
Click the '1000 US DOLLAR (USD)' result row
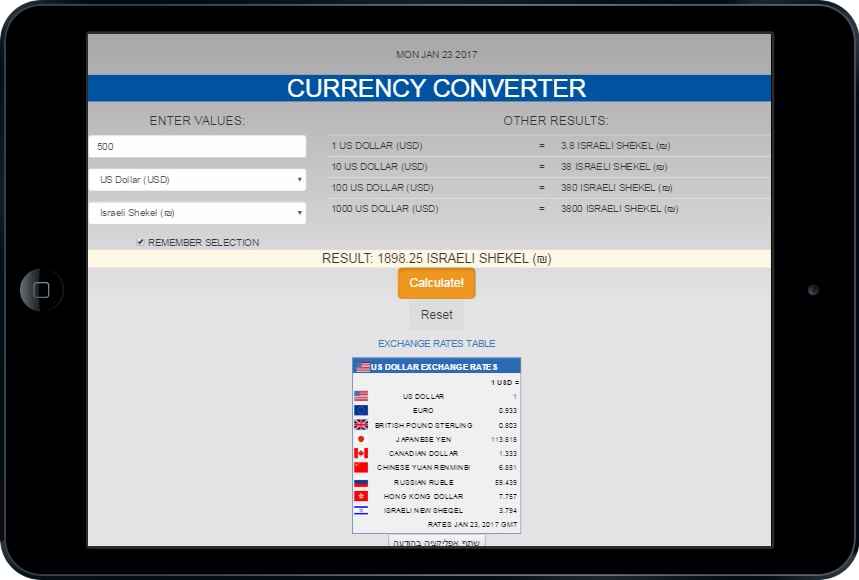(x=549, y=209)
